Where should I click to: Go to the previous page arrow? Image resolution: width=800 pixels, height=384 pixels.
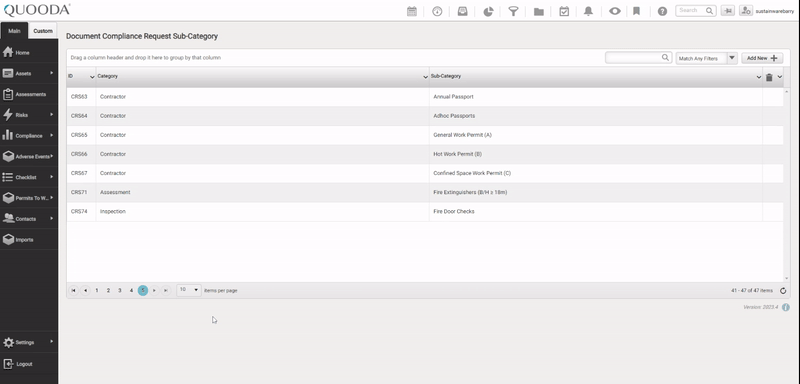pyautogui.click(x=85, y=290)
